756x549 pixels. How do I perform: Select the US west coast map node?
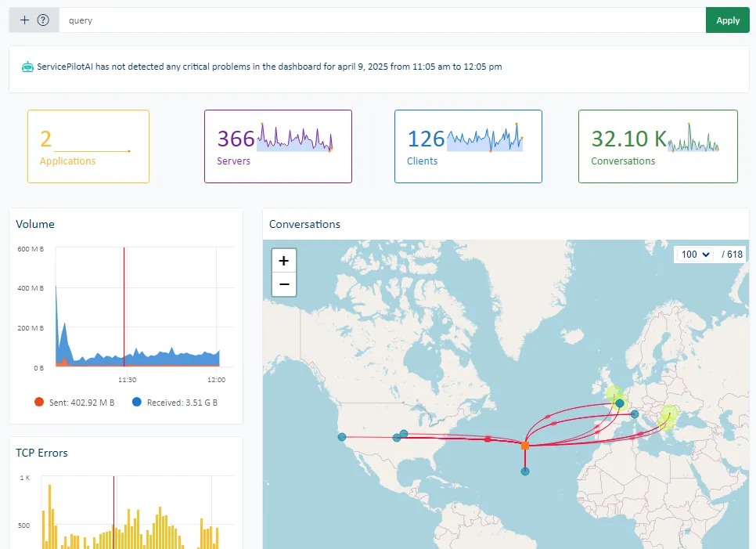342,437
